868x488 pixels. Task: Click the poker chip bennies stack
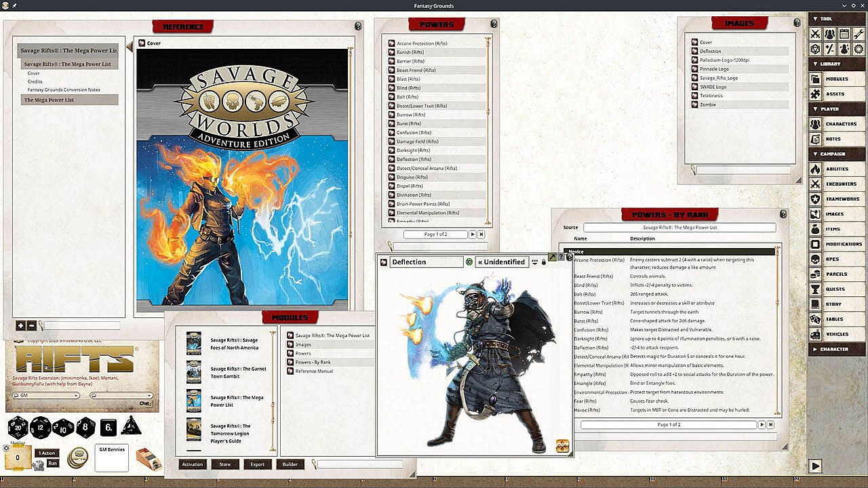coord(77,457)
